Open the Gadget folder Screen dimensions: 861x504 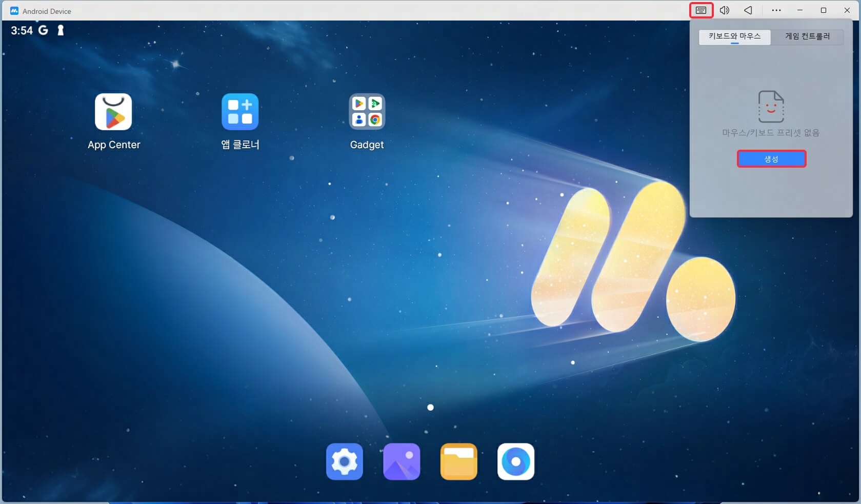(x=367, y=112)
